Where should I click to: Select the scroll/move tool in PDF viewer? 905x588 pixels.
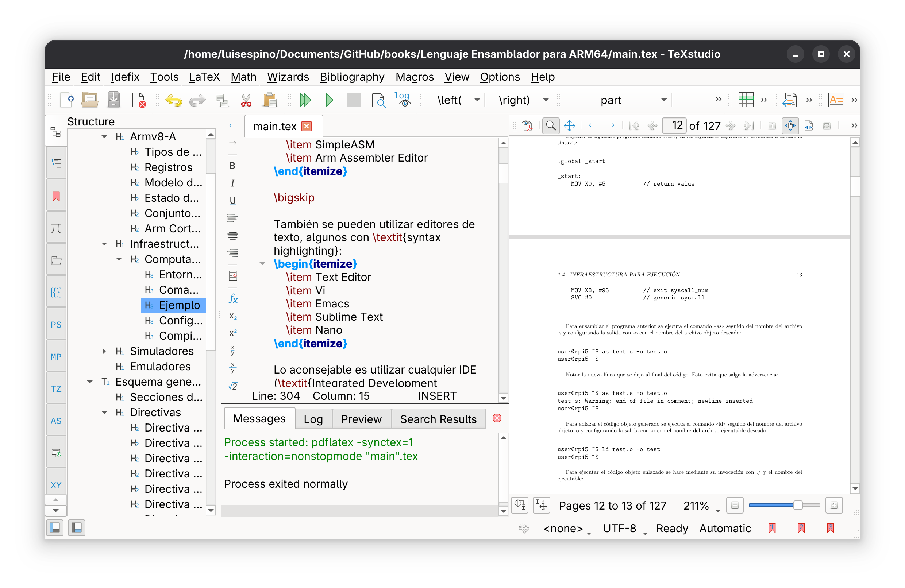click(x=569, y=125)
